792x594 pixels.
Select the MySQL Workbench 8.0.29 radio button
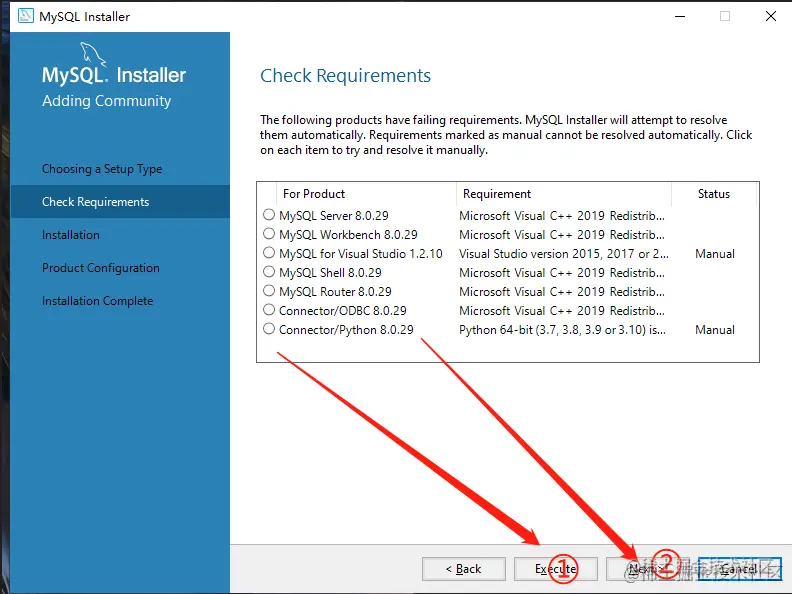point(269,234)
